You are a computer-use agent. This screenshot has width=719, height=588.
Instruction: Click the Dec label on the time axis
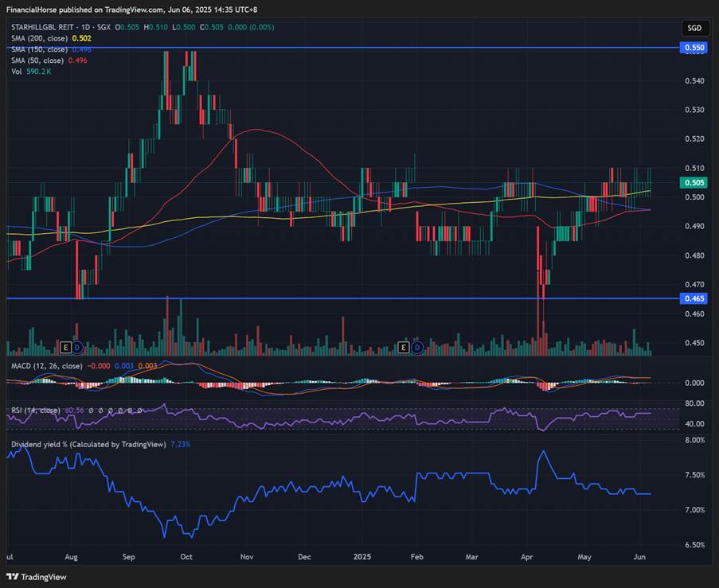[304, 557]
